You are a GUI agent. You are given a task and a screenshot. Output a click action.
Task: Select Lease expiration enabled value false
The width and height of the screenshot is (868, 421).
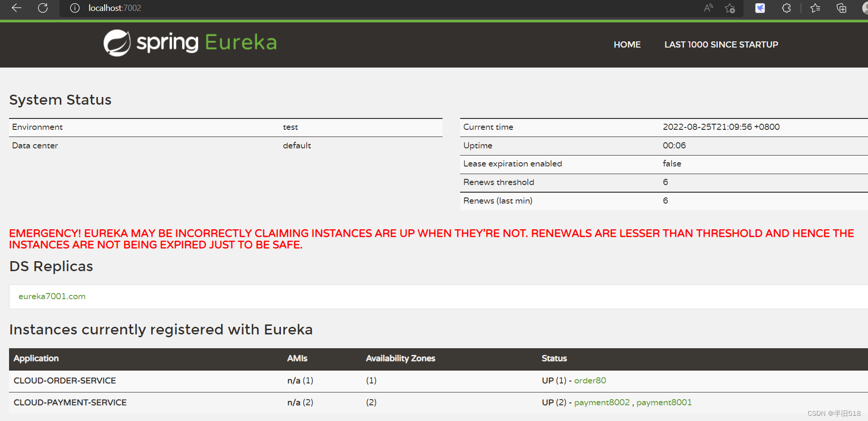point(672,164)
